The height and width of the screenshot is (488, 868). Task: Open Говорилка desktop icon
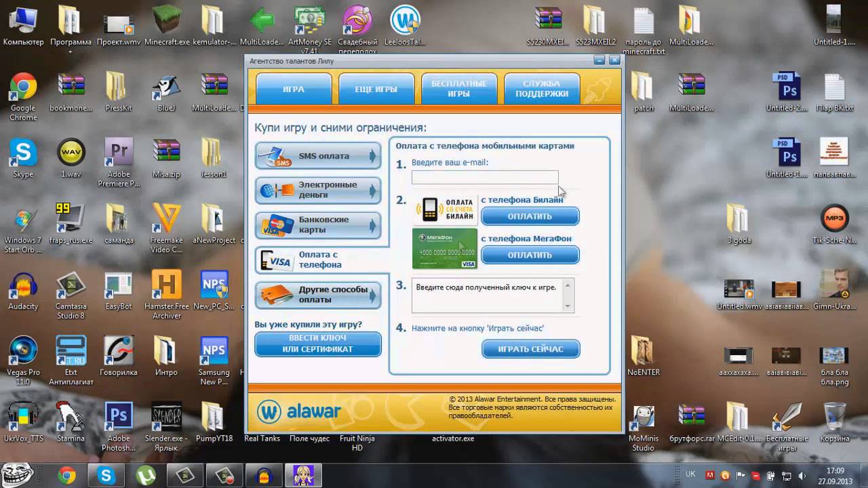[x=119, y=357]
